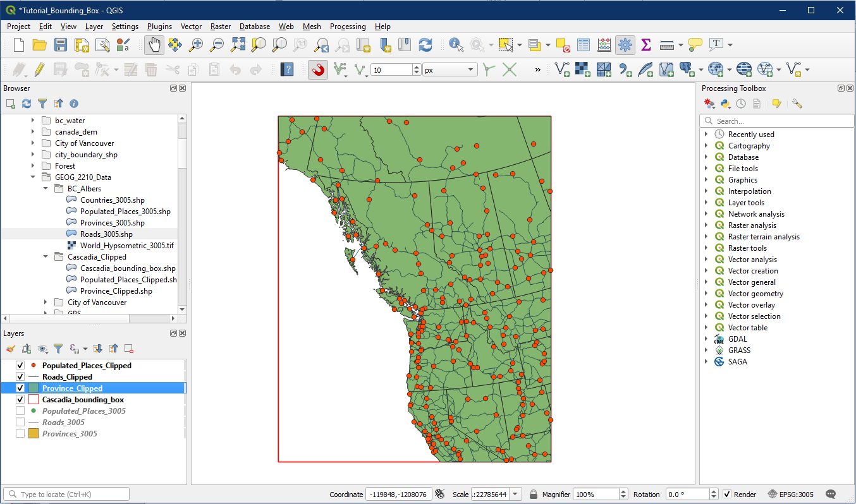Collapse the BC_Albers folder in Browser
The width and height of the screenshot is (856, 504).
point(46,189)
